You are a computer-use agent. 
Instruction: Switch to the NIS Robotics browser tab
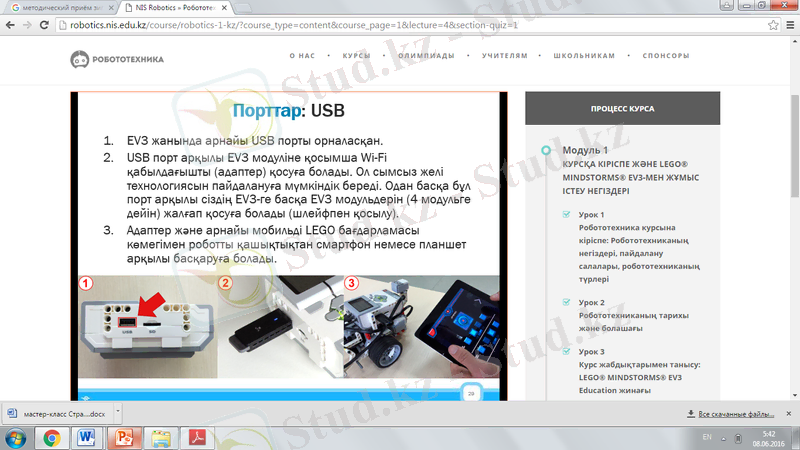point(176,6)
